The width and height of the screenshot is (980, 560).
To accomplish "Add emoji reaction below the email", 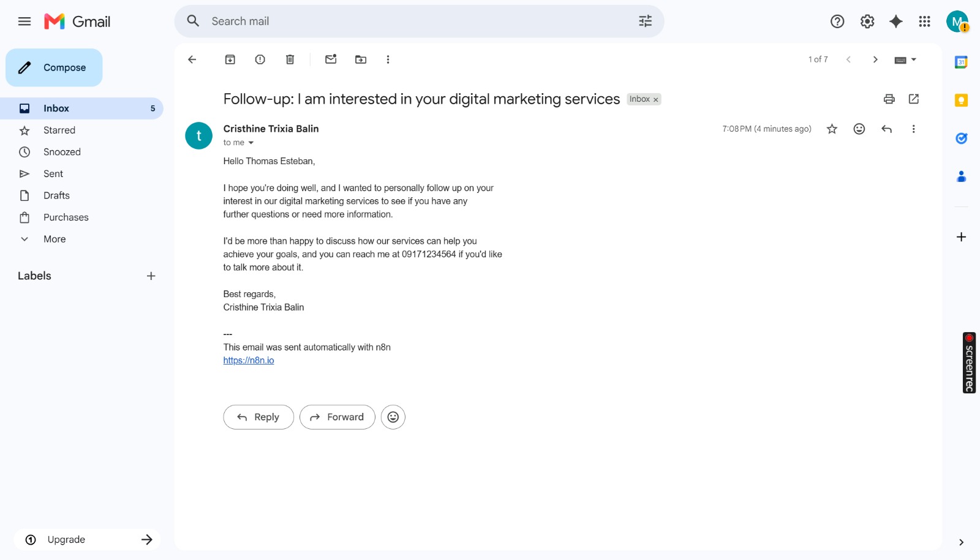I will pyautogui.click(x=393, y=417).
